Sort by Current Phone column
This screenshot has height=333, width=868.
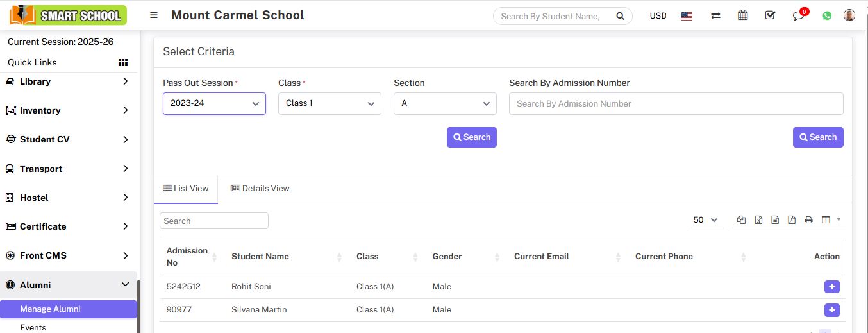pyautogui.click(x=690, y=257)
